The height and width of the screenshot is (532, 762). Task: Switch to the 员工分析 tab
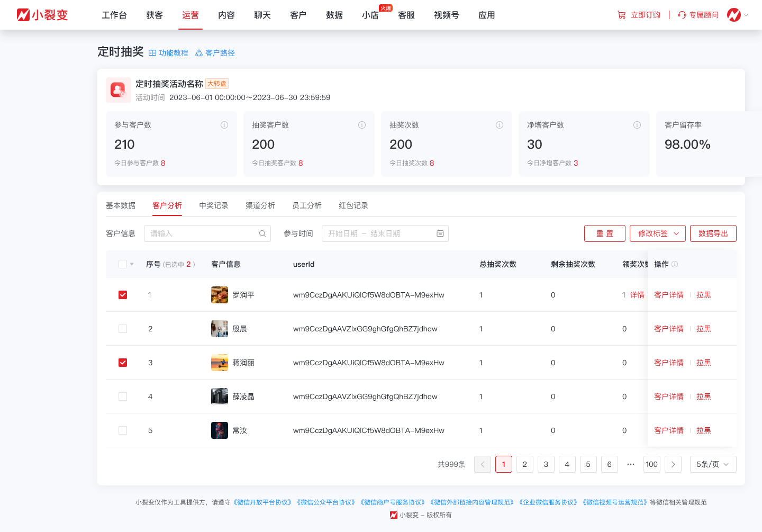[307, 205]
